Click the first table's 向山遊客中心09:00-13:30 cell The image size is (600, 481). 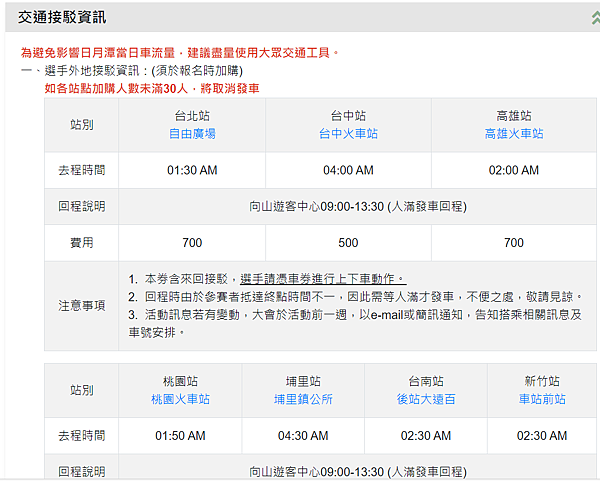coord(358,207)
